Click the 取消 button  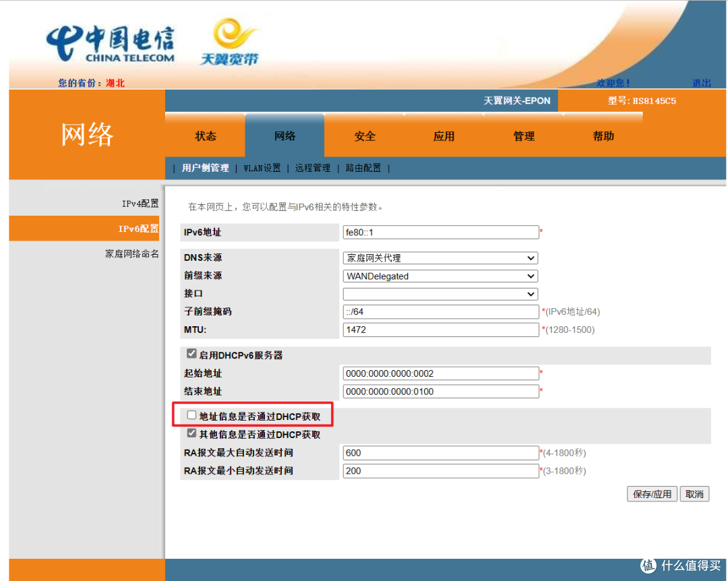(x=694, y=493)
